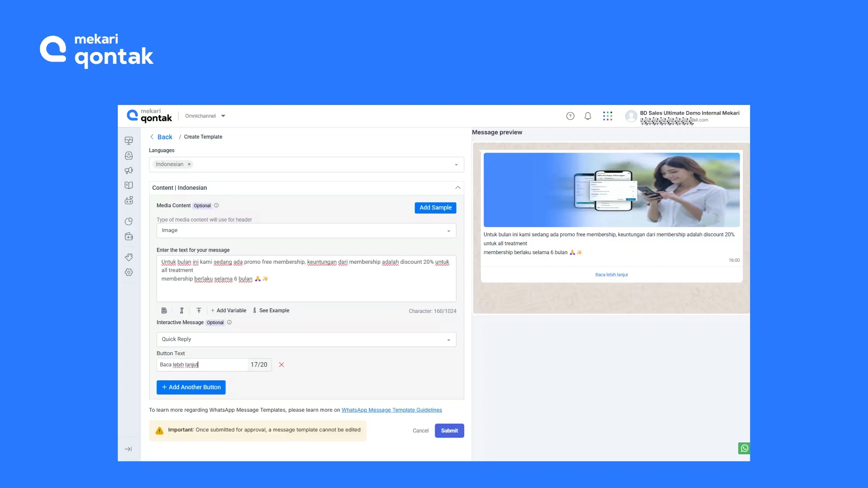Click inside the Button Text input field
This screenshot has width=868, height=488.
click(x=201, y=365)
